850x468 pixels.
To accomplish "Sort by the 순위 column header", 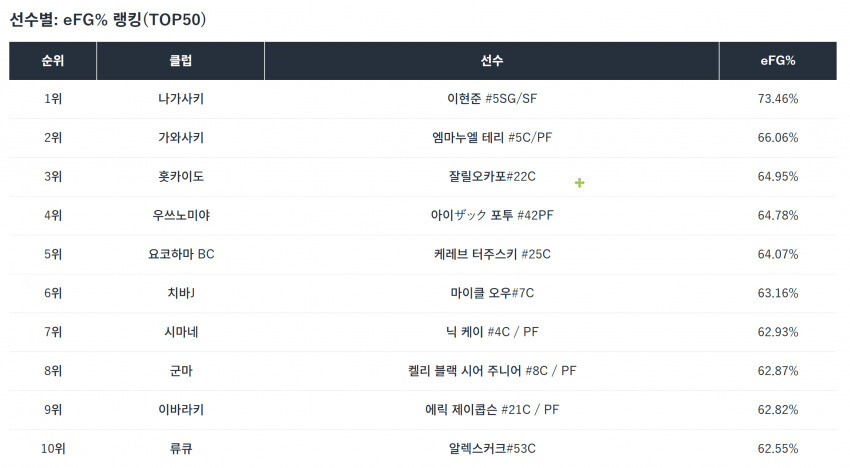I will pos(53,61).
